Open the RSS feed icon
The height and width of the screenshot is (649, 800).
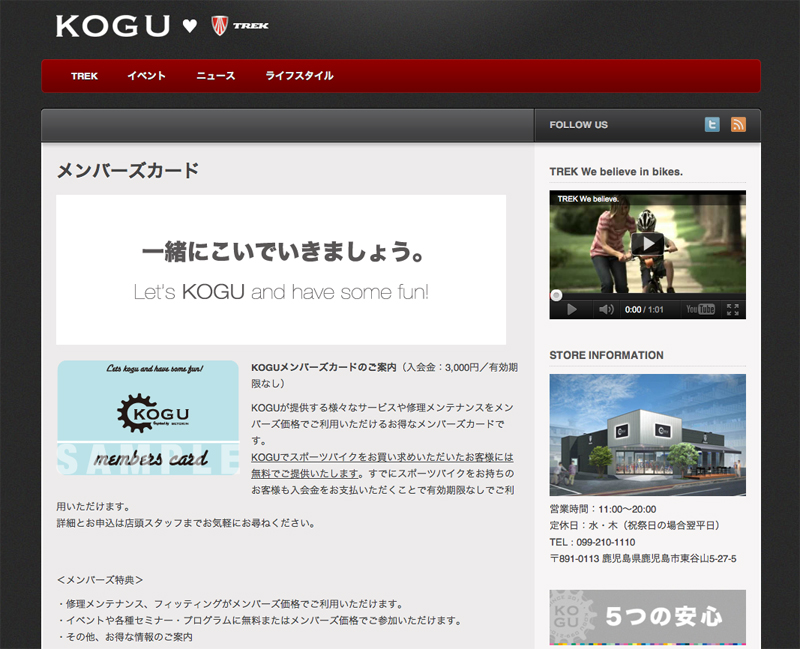point(738,124)
